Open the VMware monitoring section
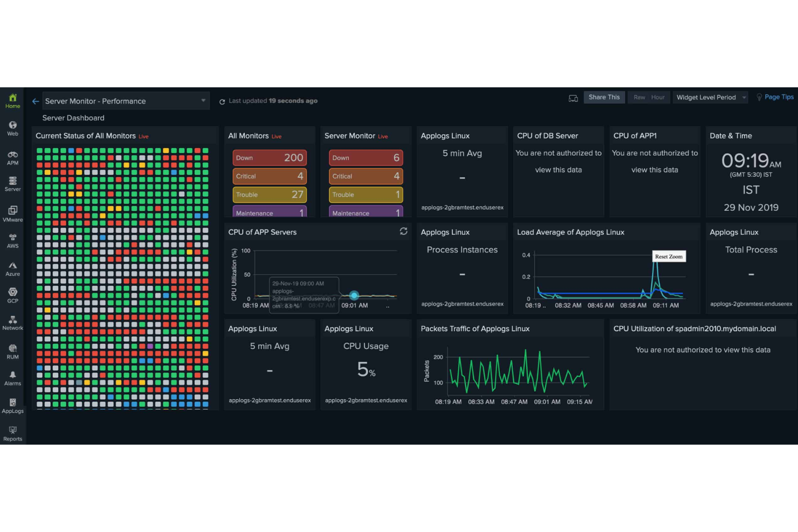 click(x=12, y=213)
